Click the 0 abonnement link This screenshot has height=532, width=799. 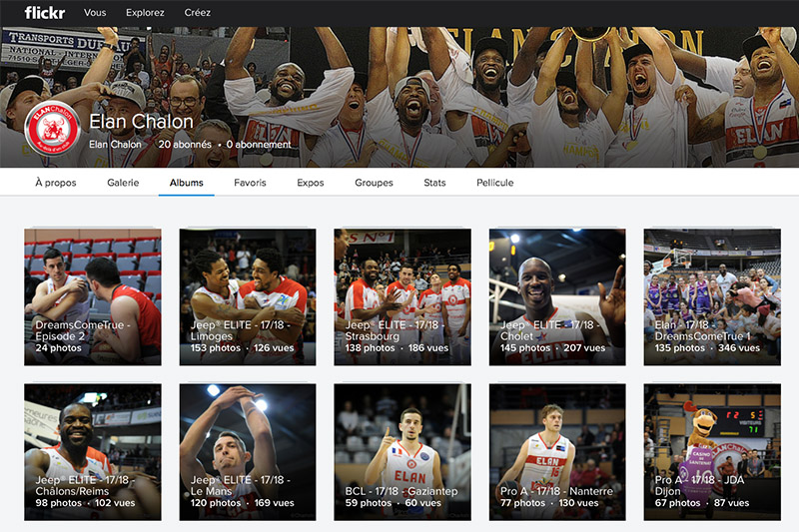259,145
